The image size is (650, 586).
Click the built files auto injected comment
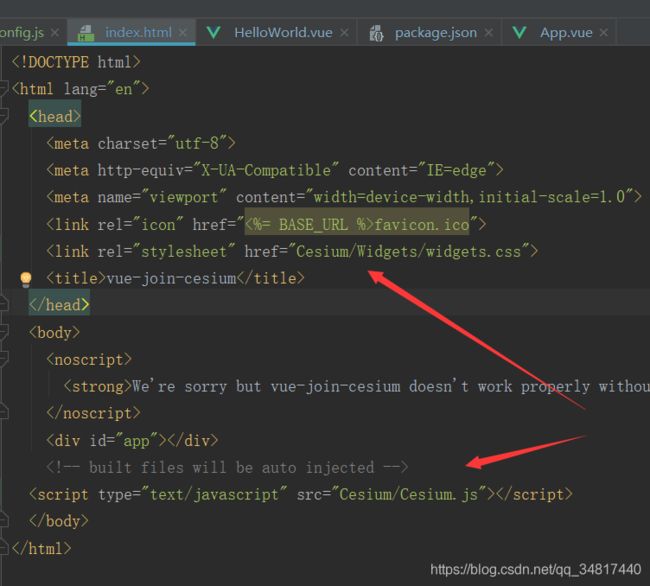pyautogui.click(x=227, y=467)
